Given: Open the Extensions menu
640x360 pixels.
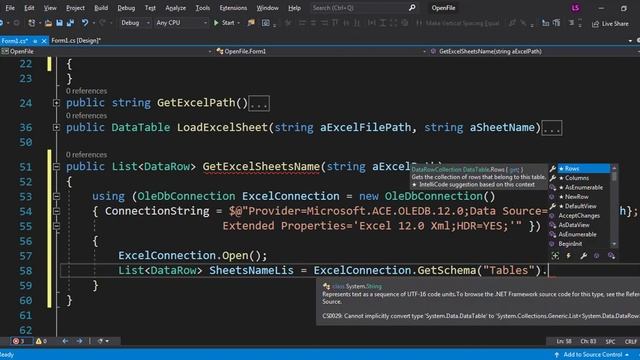Looking at the screenshot, I should 233,8.
